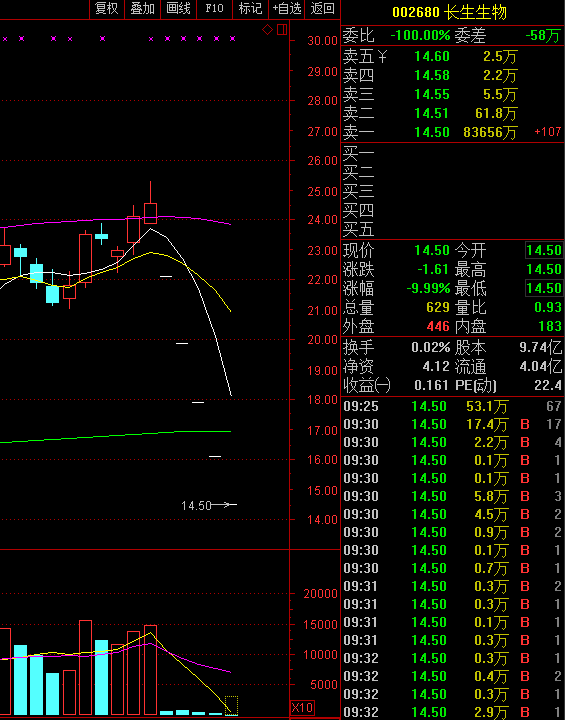Viewport: 565px width, 720px height.
Task: Click the 今开 boxed 14.50 value
Action: point(544,251)
